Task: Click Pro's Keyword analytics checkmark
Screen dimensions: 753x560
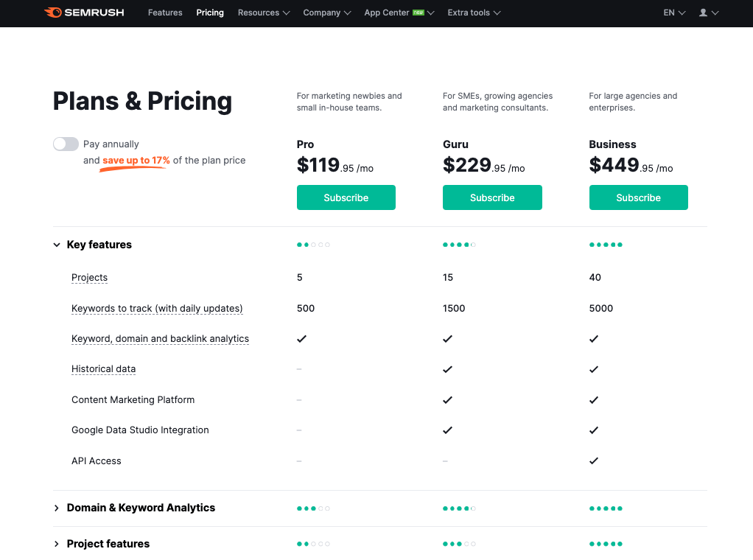Action: 301,339
